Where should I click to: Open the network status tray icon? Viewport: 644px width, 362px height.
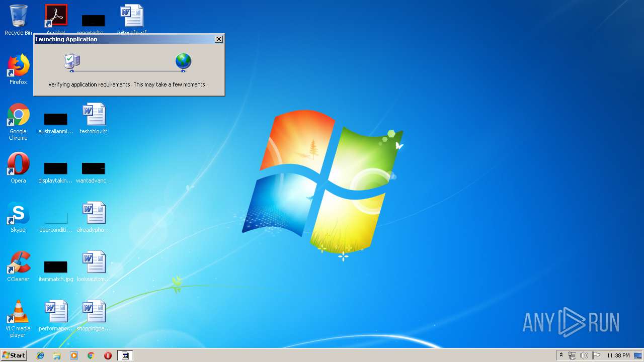tap(572, 355)
